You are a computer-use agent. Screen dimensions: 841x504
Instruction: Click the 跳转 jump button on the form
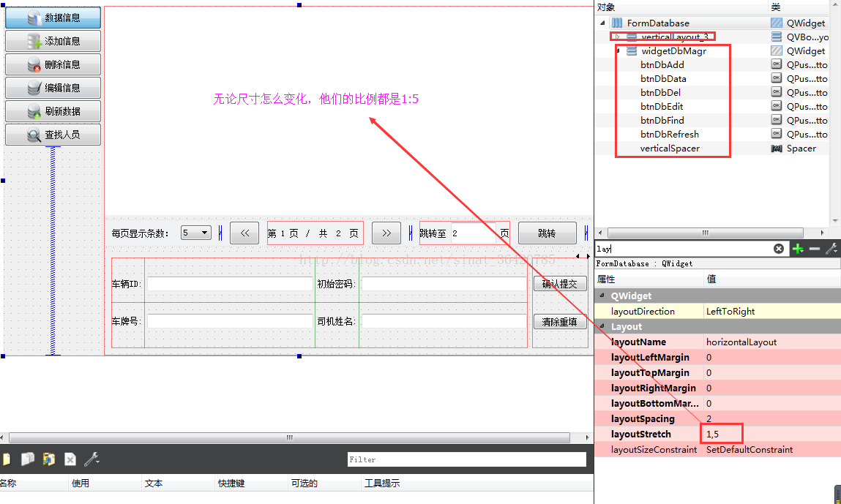coord(547,233)
